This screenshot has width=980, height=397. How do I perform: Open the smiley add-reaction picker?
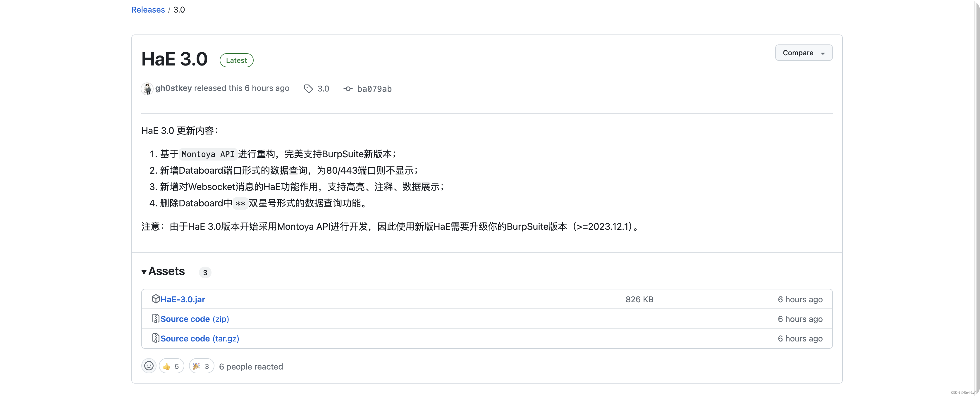click(148, 366)
